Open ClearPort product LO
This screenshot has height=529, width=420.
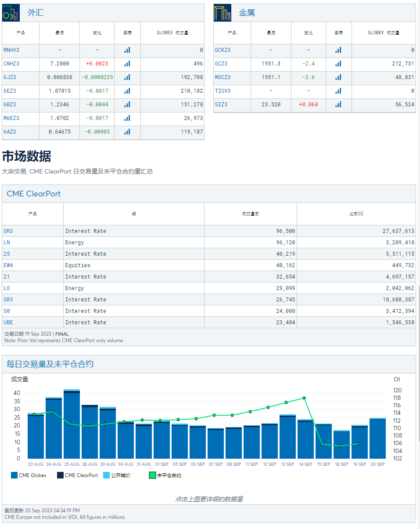pyautogui.click(x=7, y=288)
